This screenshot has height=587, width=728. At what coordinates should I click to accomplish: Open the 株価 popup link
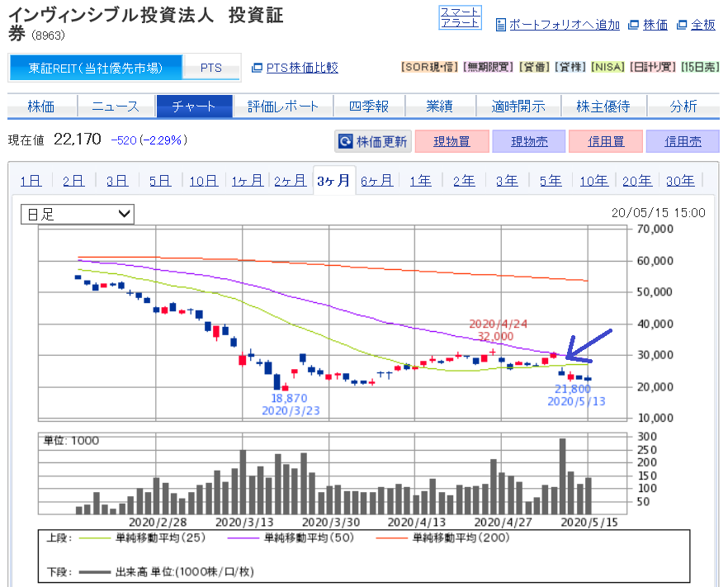point(655,25)
